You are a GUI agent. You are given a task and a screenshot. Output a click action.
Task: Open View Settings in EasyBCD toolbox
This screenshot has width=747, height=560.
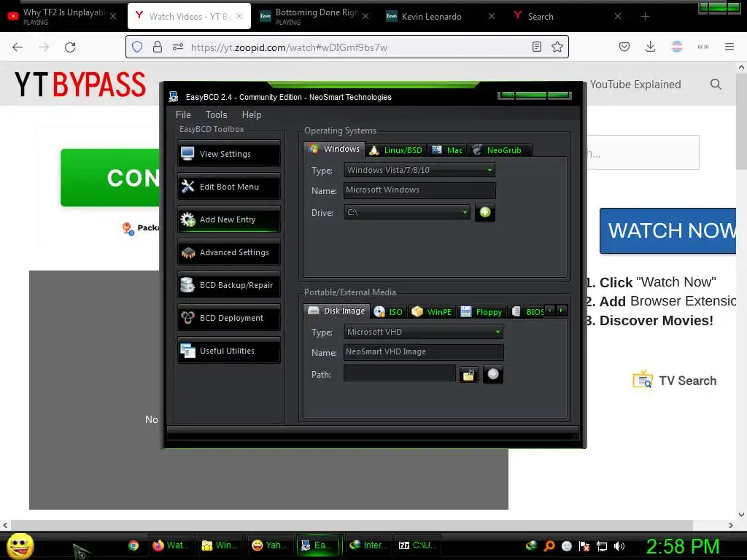(229, 154)
